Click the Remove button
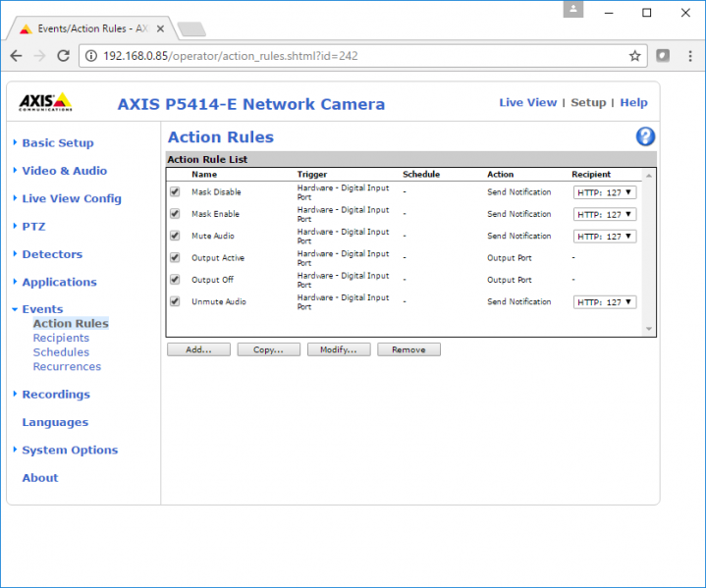 click(408, 349)
